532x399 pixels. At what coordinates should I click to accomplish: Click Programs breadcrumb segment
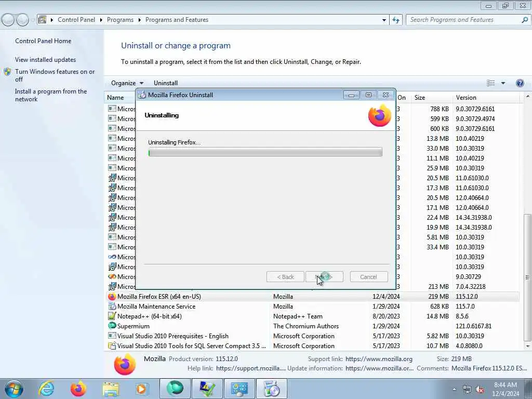coord(120,20)
